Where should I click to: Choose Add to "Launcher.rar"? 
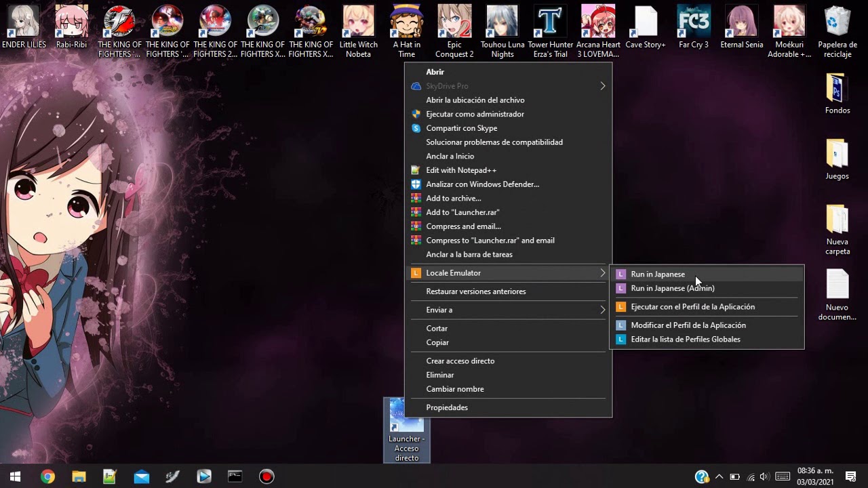508,212
